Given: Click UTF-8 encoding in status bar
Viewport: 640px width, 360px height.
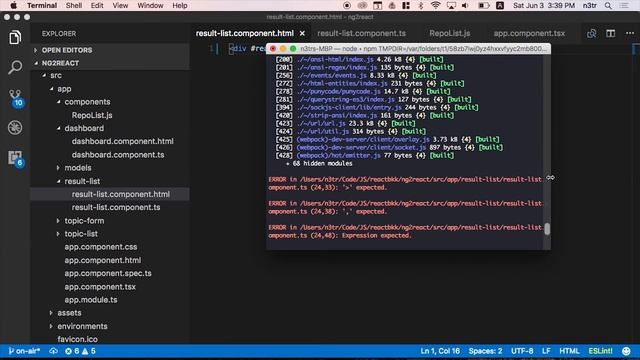Looking at the screenshot, I should point(522,351).
